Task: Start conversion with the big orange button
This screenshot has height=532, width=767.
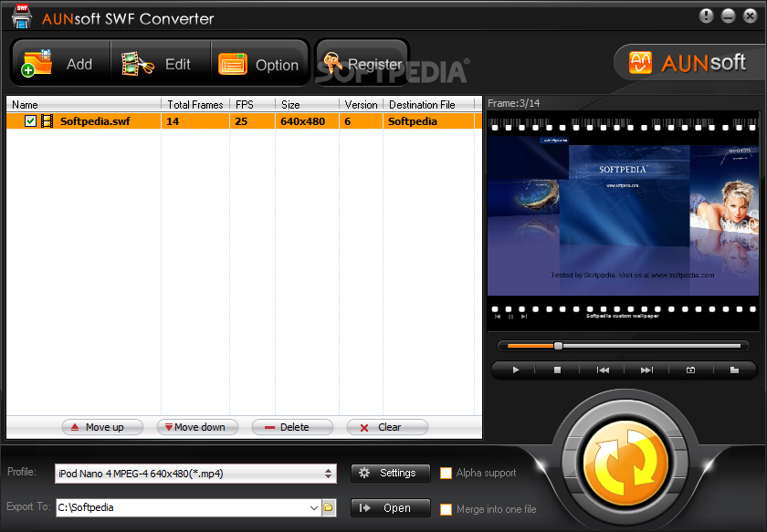Action: (x=625, y=462)
